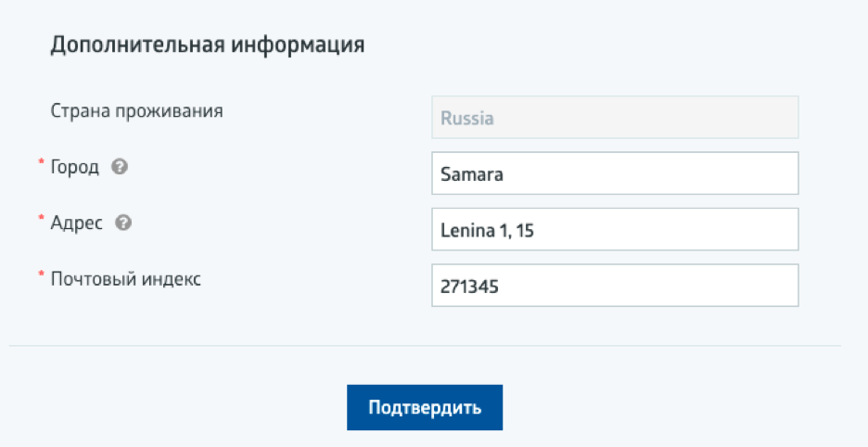The height and width of the screenshot is (447, 868).
Task: Click the 271345 value in Почтовый индекс
Action: click(470, 287)
